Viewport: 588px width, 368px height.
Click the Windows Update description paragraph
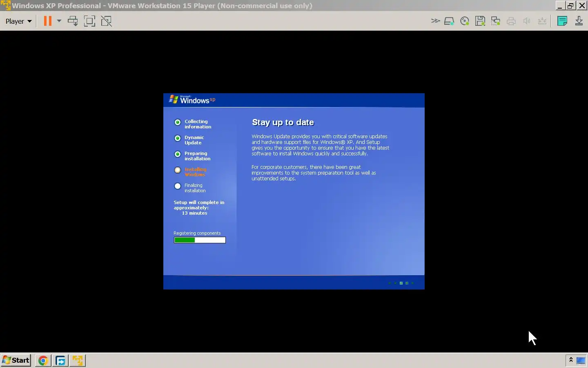point(321,145)
